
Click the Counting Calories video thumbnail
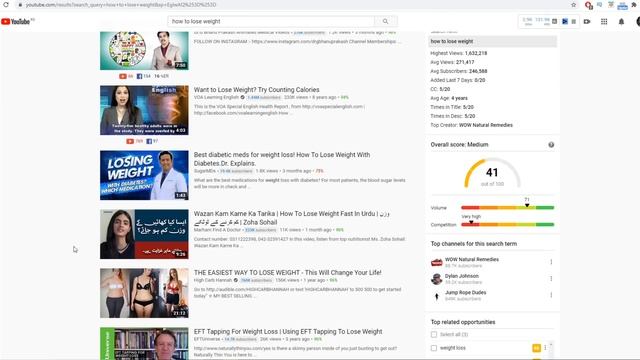tap(144, 110)
